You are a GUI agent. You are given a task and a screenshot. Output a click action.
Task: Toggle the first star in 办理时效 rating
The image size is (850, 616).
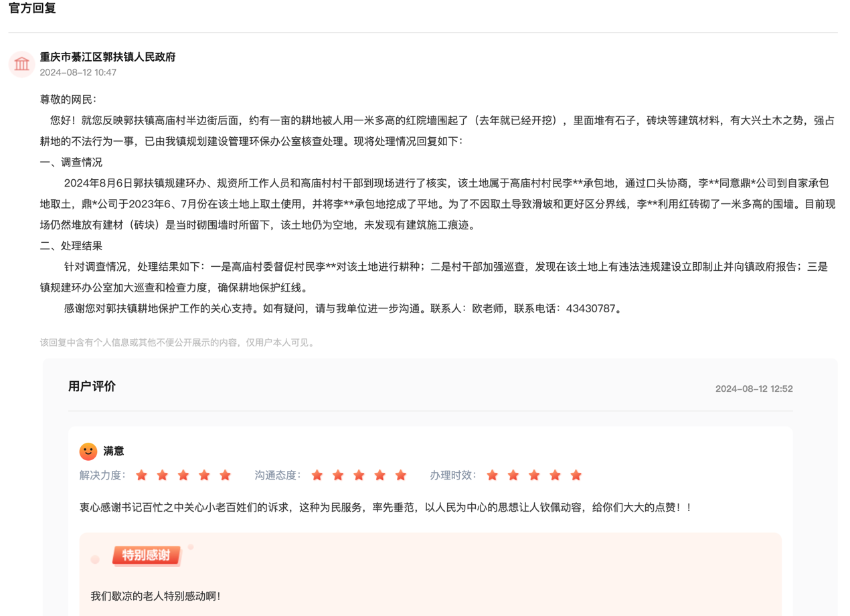pyautogui.click(x=493, y=475)
